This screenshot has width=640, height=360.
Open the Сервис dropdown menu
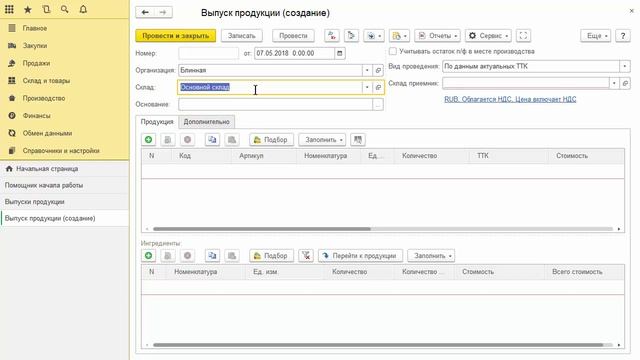tap(488, 36)
